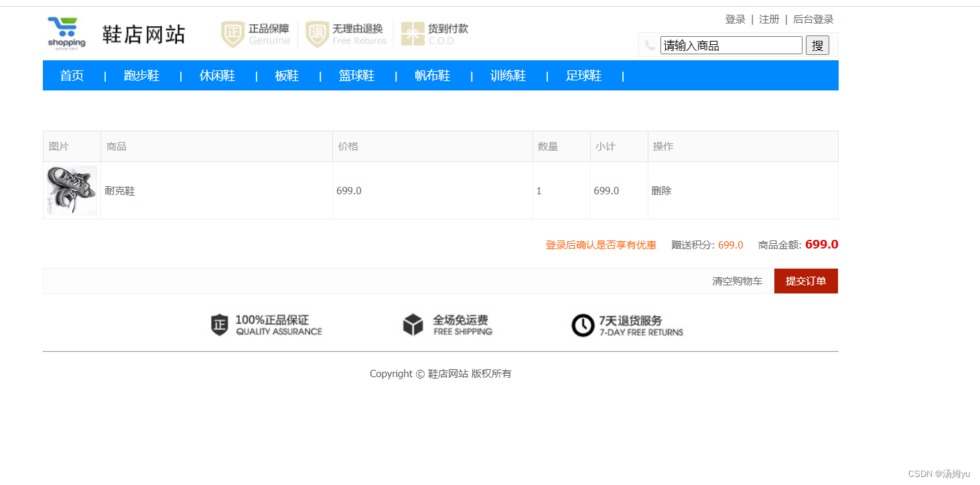The width and height of the screenshot is (980, 485).
Task: Click the 后台登录 admin login link
Action: click(813, 19)
